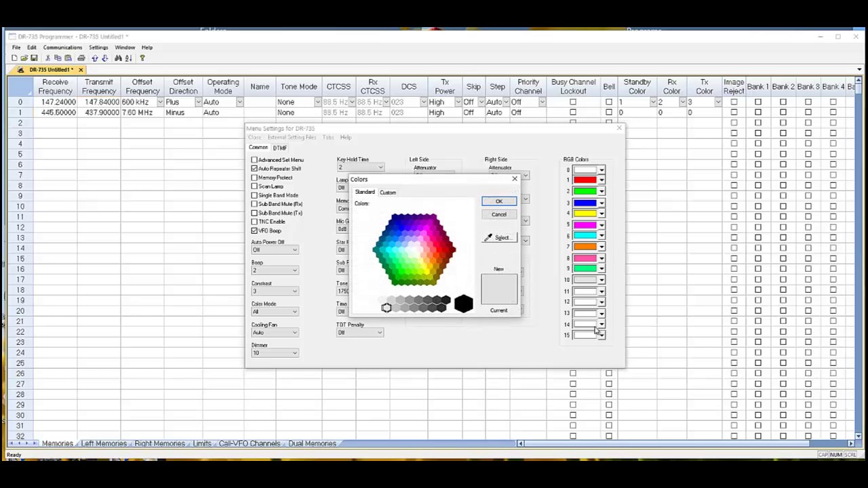
Task: Enable Single Band Mode checkbox
Action: click(254, 195)
